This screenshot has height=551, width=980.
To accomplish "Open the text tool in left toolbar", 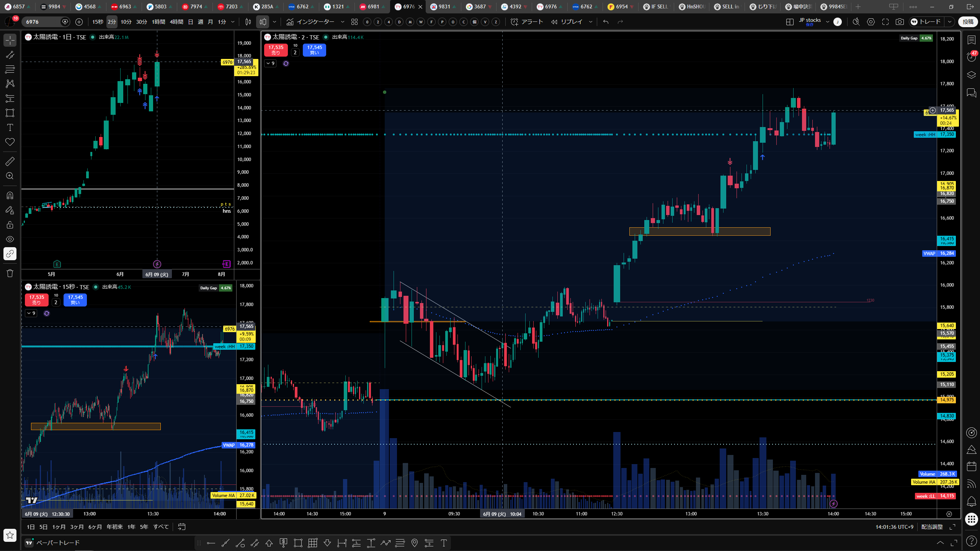I will (x=10, y=127).
